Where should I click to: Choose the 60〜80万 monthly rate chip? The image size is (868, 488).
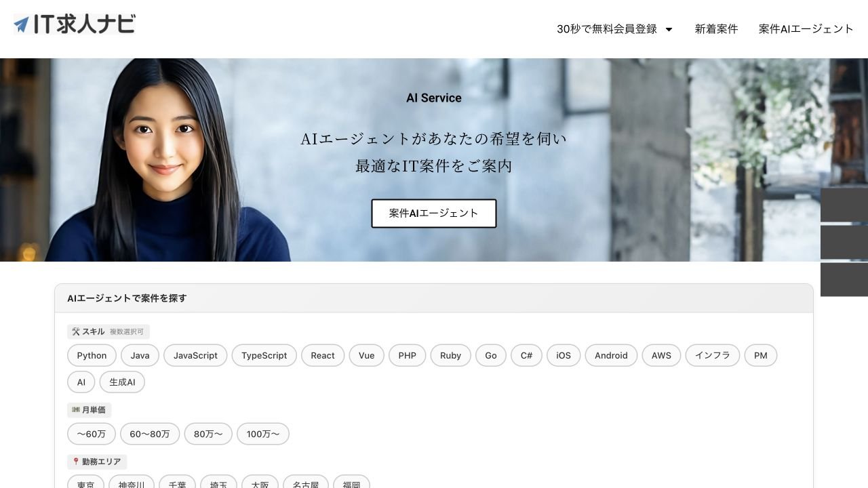[150, 434]
